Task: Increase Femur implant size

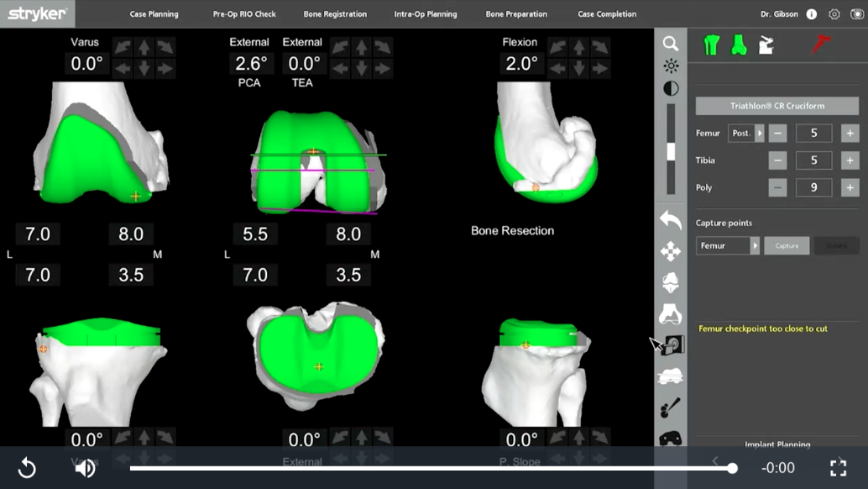Action: [x=850, y=133]
